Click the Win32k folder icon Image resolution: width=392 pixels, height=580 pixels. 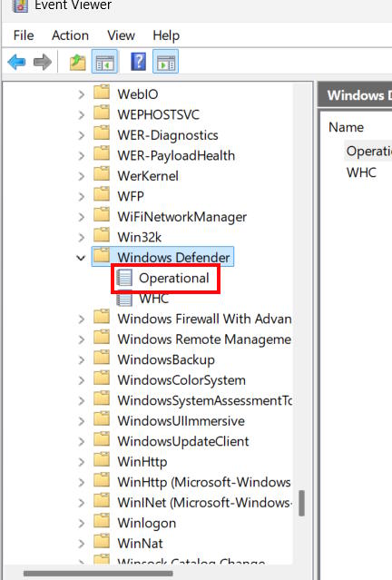102,236
